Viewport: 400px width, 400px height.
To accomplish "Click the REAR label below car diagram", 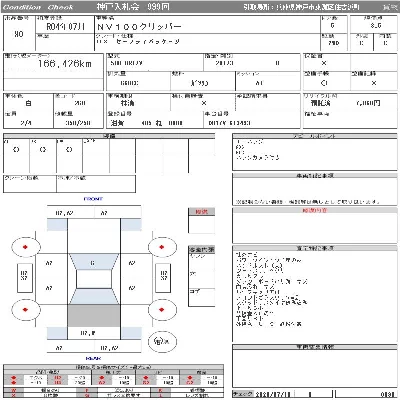I will [x=93, y=359].
